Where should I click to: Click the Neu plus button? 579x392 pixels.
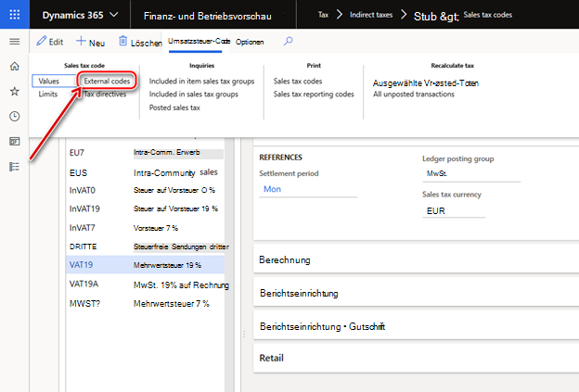[91, 42]
